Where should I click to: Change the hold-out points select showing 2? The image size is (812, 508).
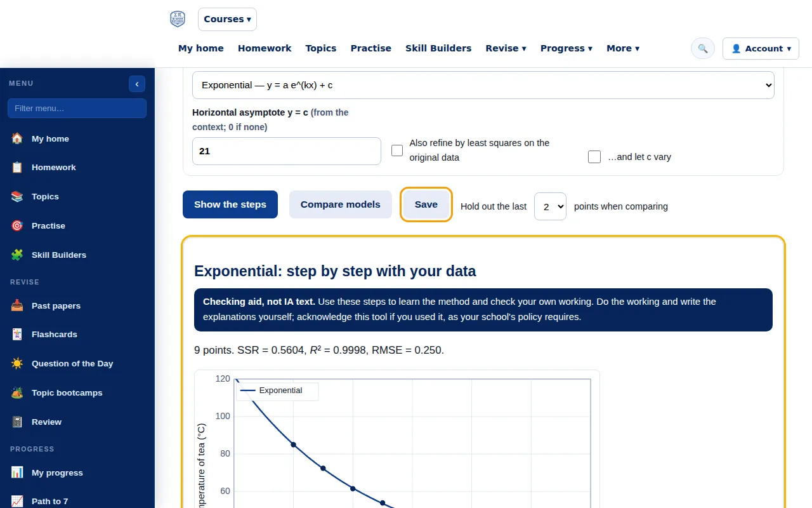(x=550, y=206)
